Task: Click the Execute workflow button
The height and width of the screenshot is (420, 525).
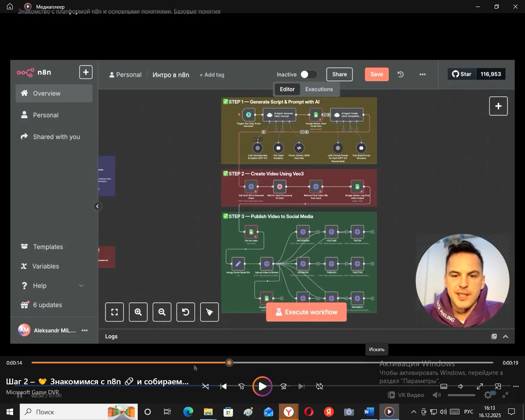Action: coord(306,312)
